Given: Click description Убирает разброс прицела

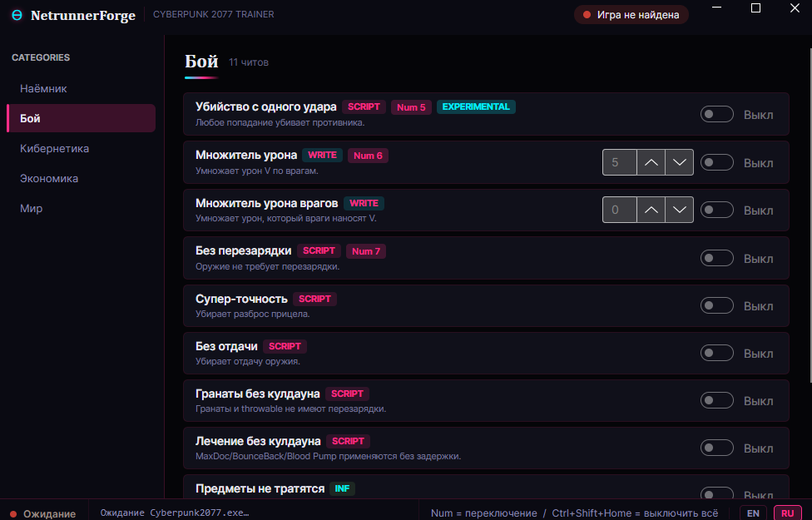Looking at the screenshot, I should click(x=253, y=314).
